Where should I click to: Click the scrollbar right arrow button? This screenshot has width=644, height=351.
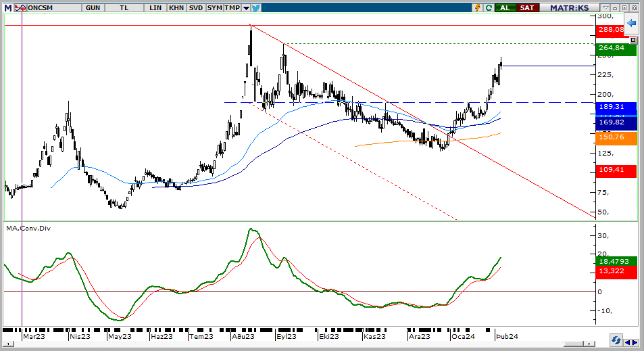pyautogui.click(x=589, y=344)
